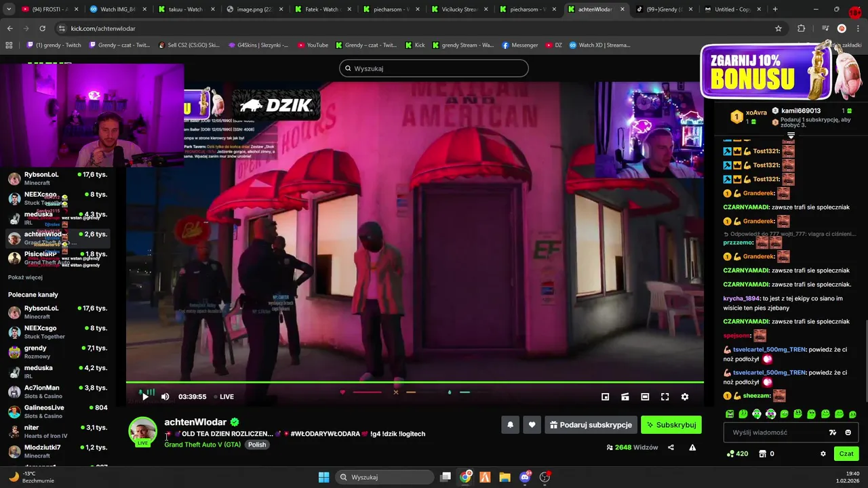Click the heart follow button
Image resolution: width=868 pixels, height=488 pixels.
(532, 425)
